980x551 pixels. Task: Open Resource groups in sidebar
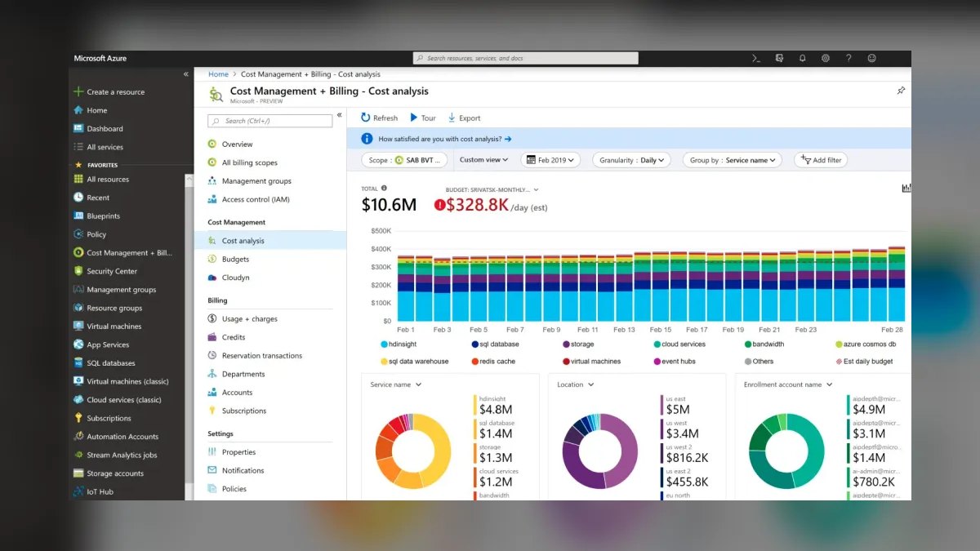(114, 308)
